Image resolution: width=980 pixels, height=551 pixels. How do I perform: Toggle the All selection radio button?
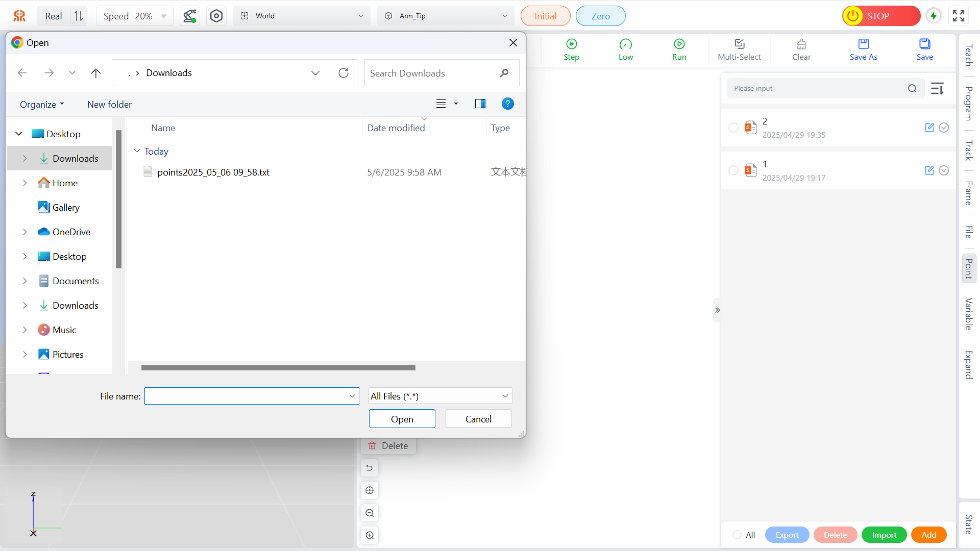737,535
